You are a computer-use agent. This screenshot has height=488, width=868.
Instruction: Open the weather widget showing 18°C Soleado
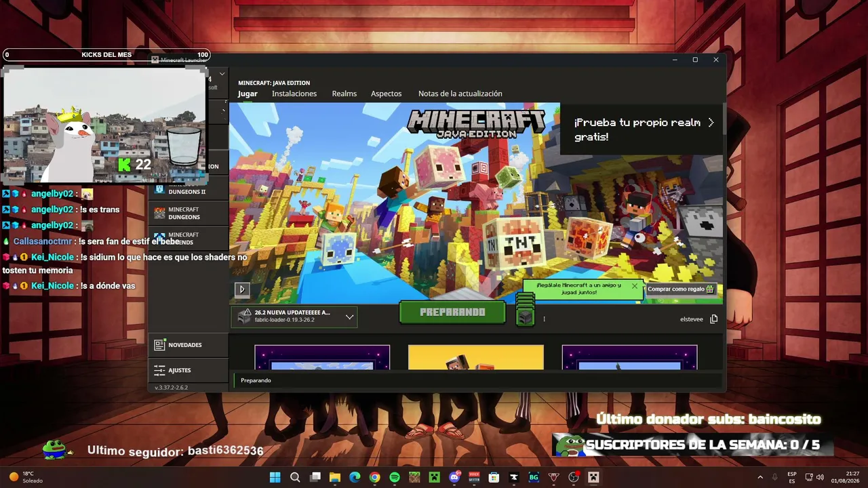coord(27,477)
